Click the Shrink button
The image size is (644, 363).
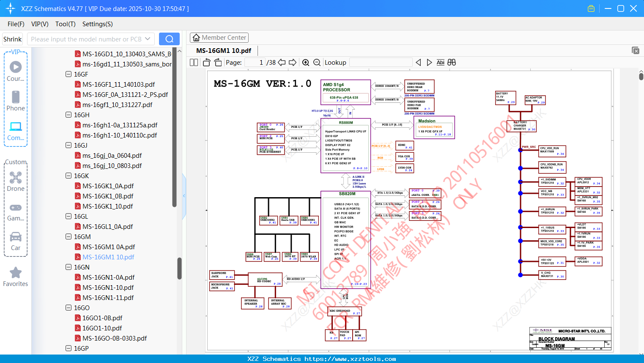[12, 39]
